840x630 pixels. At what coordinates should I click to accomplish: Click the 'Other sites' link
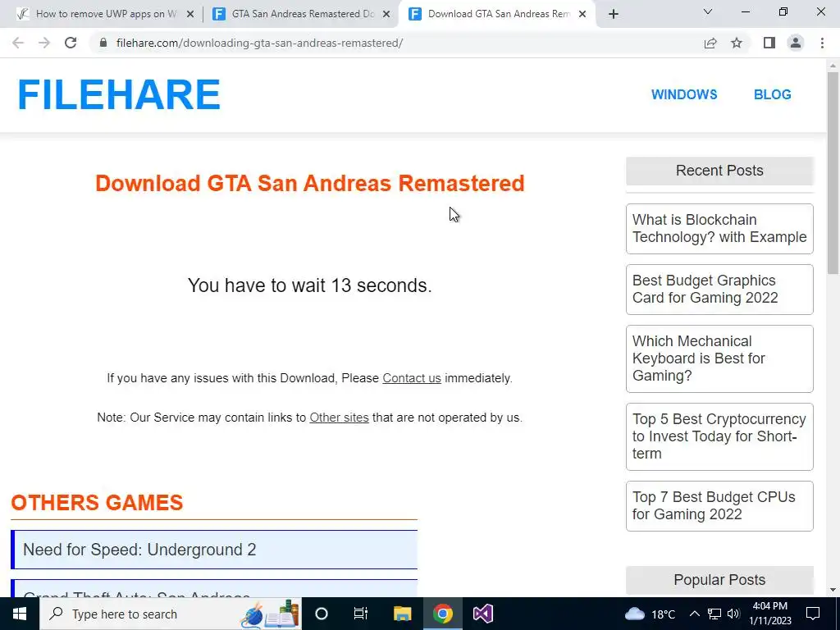click(339, 418)
